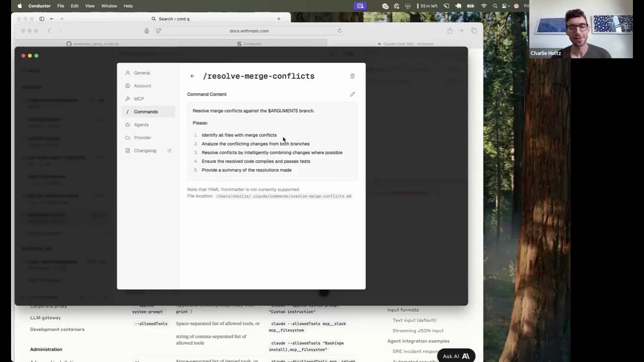
Task: Click the Administration heading in docs sidebar
Action: click(x=46, y=349)
